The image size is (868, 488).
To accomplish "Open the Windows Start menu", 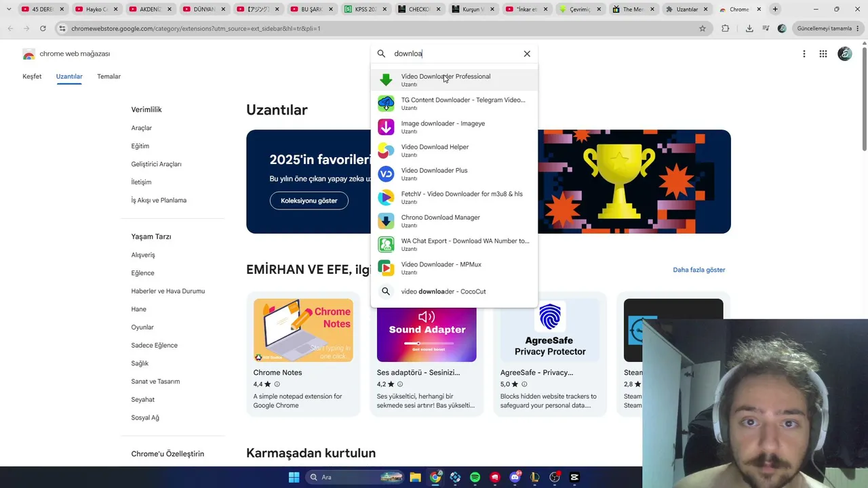I will pyautogui.click(x=294, y=477).
